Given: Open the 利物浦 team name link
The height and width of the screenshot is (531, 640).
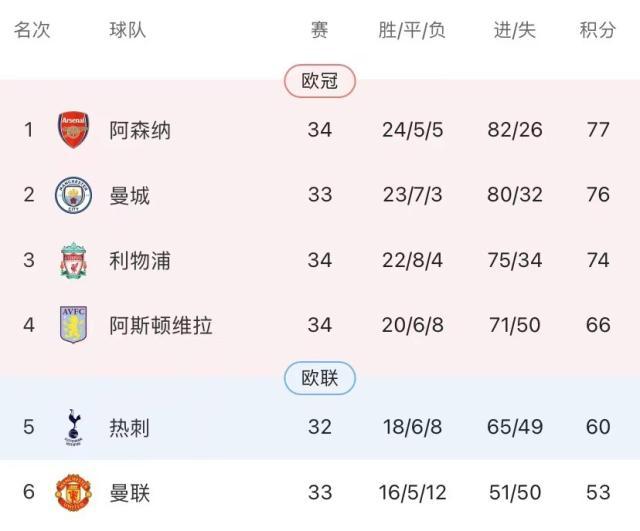Looking at the screenshot, I should click(140, 261).
